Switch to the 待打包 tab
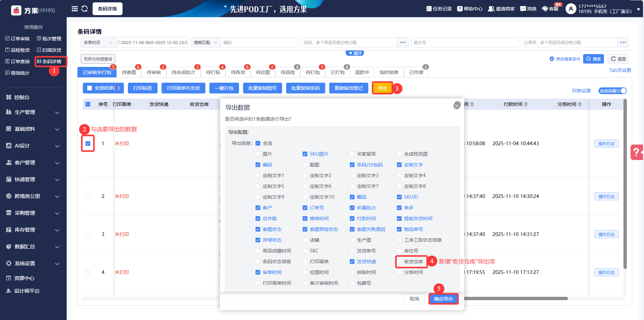Viewport: 644px width, 320px height. point(312,72)
